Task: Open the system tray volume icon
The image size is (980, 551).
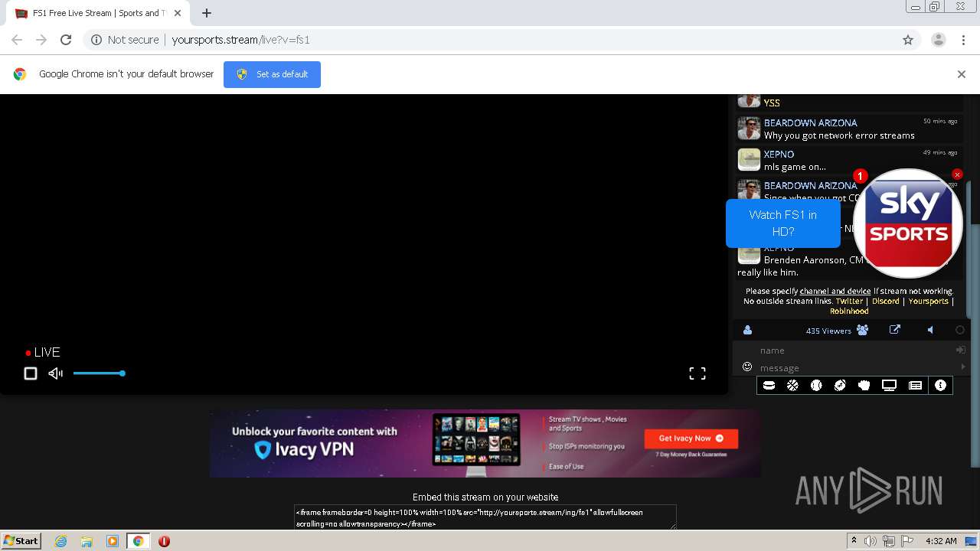Action: [871, 541]
